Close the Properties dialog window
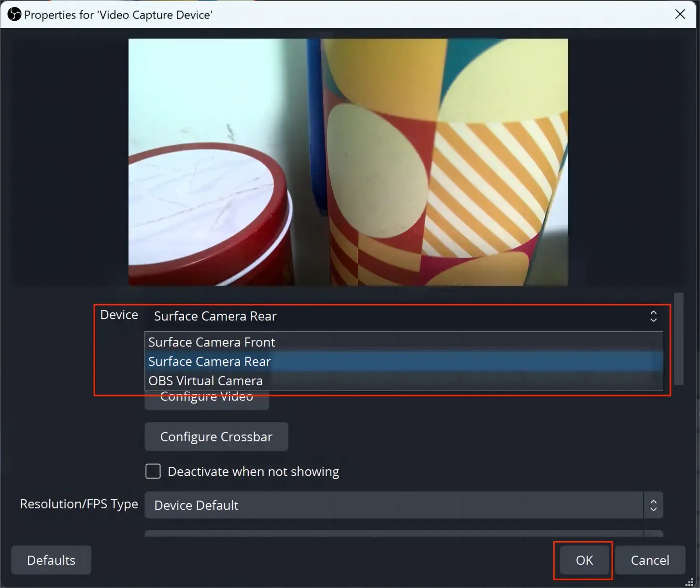This screenshot has height=588, width=700. pos(680,14)
